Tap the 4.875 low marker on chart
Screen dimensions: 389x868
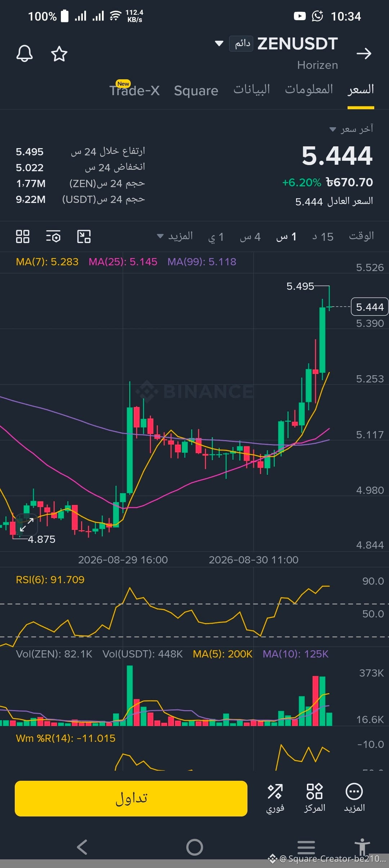click(41, 539)
